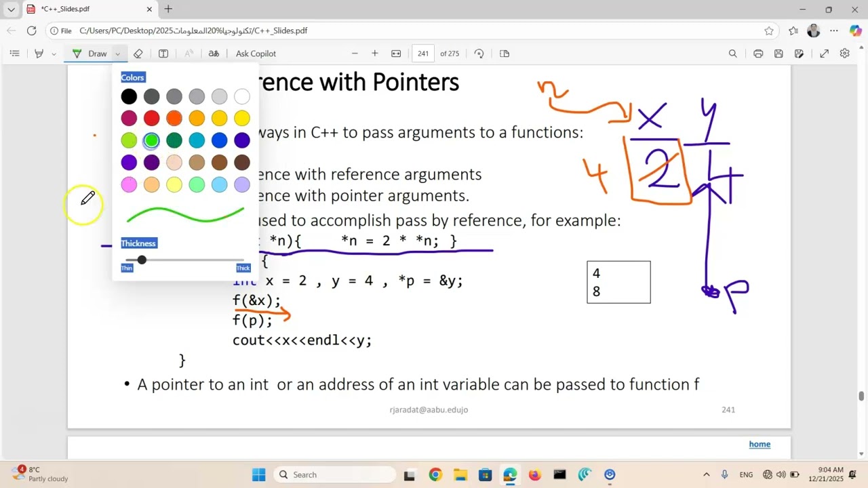Open the table of contents panel
The image size is (868, 488).
[x=15, y=54]
